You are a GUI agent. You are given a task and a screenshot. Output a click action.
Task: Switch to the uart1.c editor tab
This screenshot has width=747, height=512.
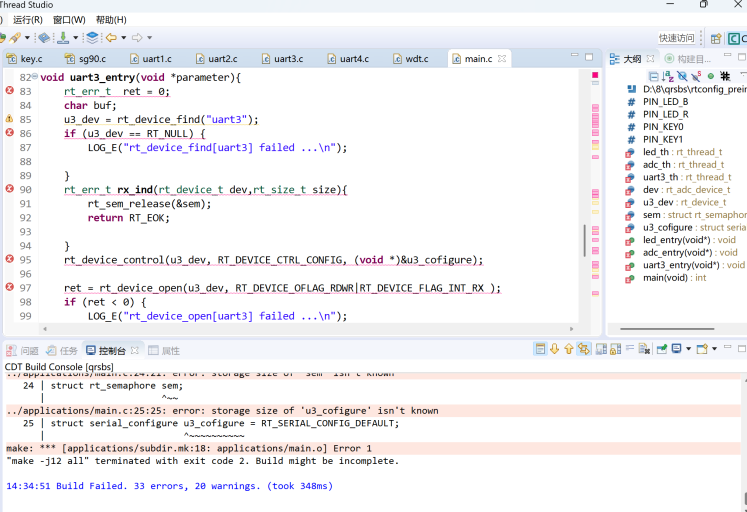tap(151, 59)
